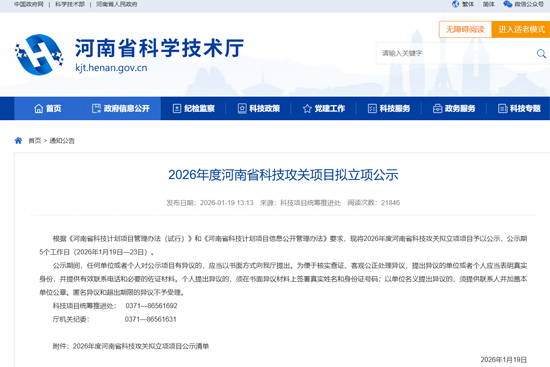Select the 科技服务 navigation item
The width and height of the screenshot is (550, 367).
tap(389, 108)
